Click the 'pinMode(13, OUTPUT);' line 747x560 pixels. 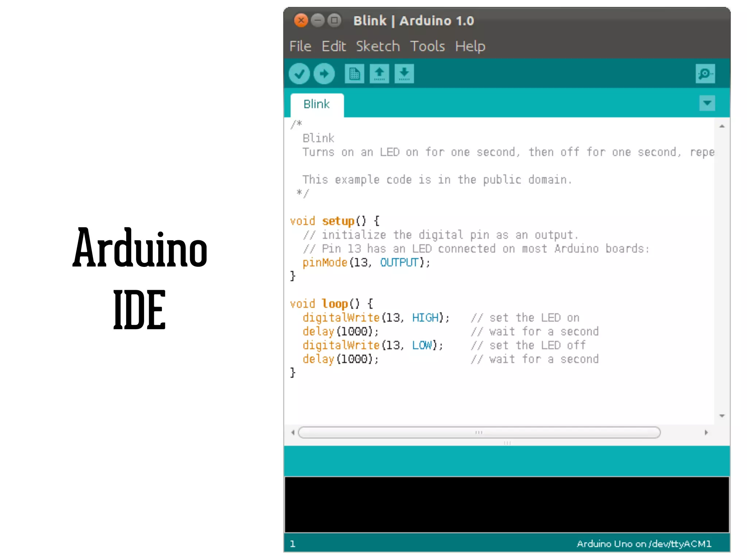point(366,262)
